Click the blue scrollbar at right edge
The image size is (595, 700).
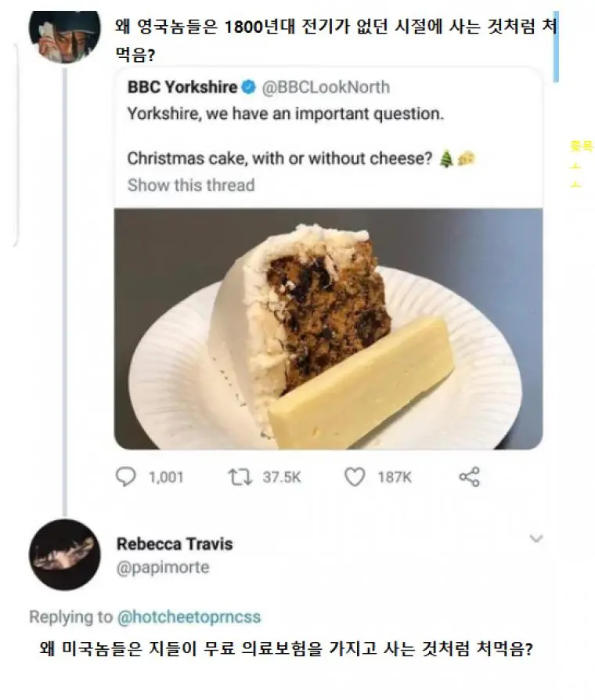[556, 47]
